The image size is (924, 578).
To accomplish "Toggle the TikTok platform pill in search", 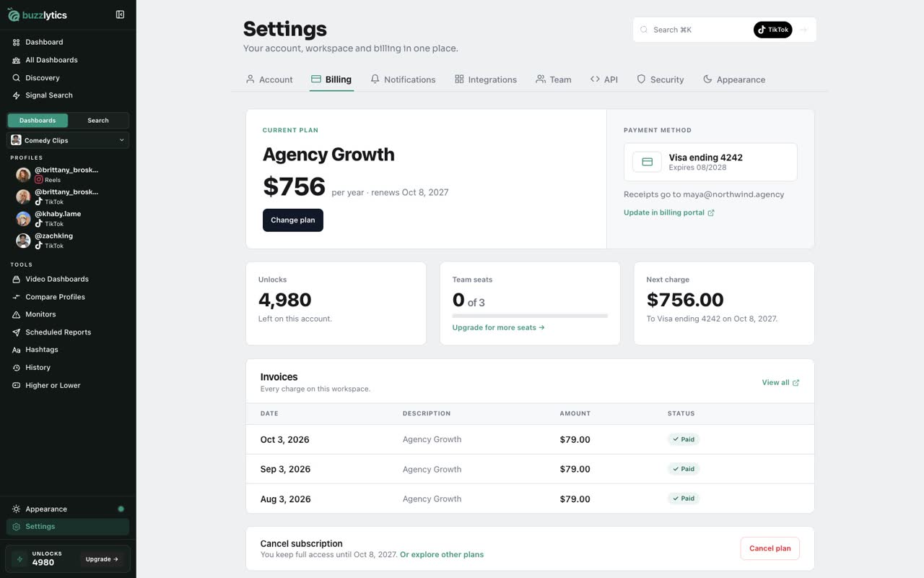I will click(773, 30).
